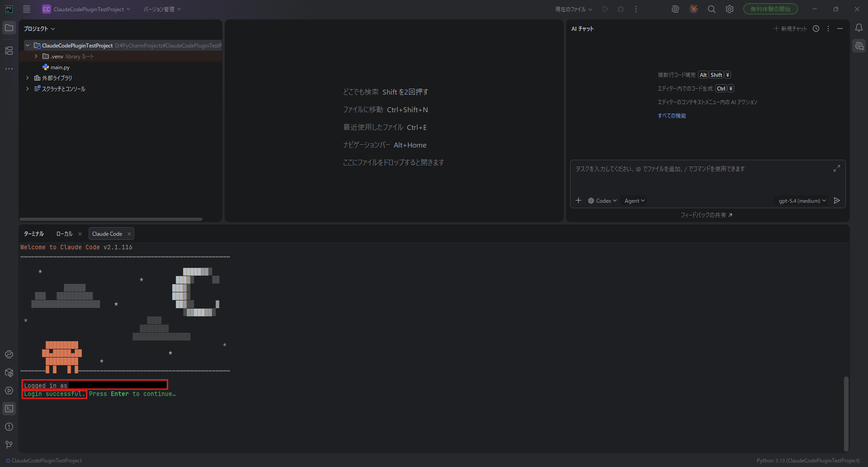Open the gpt-5.4 (medium) model dropdown

802,201
